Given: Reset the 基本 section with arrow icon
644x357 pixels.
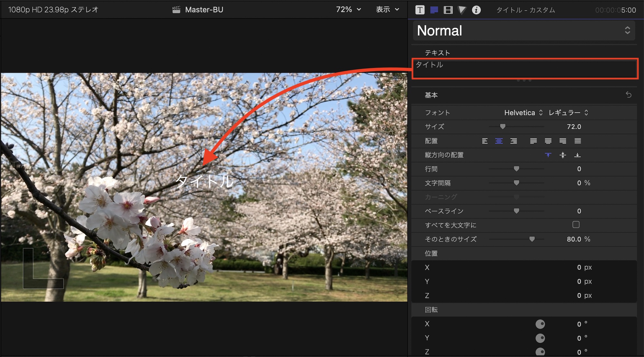Looking at the screenshot, I should click(x=629, y=95).
